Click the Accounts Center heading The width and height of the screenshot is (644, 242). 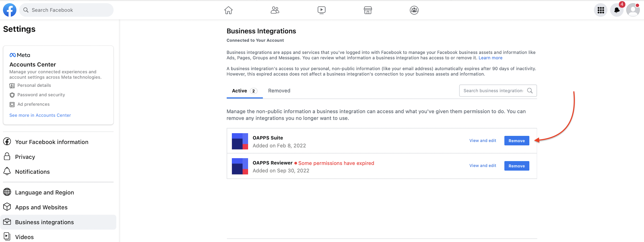coord(33,65)
